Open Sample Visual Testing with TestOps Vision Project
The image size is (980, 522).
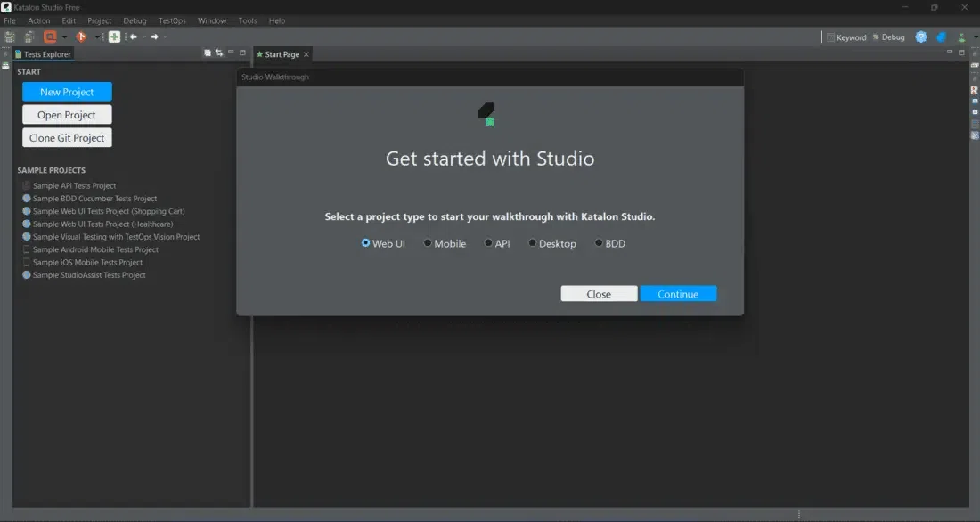tap(110, 237)
